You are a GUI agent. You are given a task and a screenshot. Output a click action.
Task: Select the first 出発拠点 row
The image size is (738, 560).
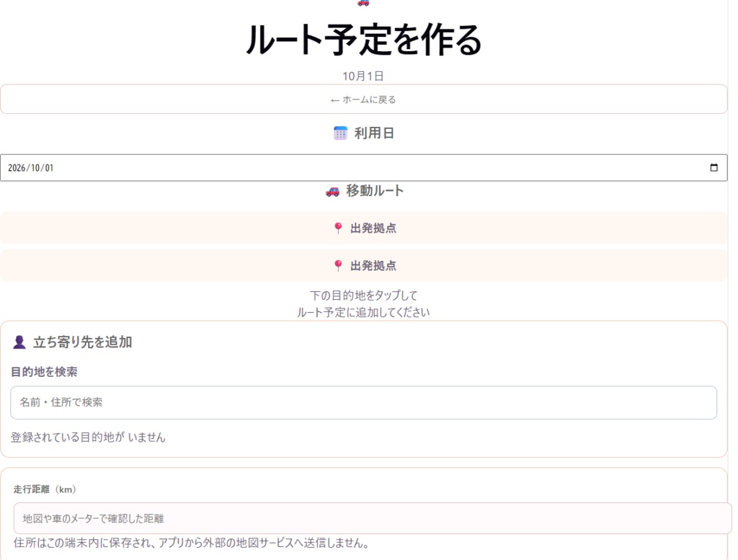363,228
